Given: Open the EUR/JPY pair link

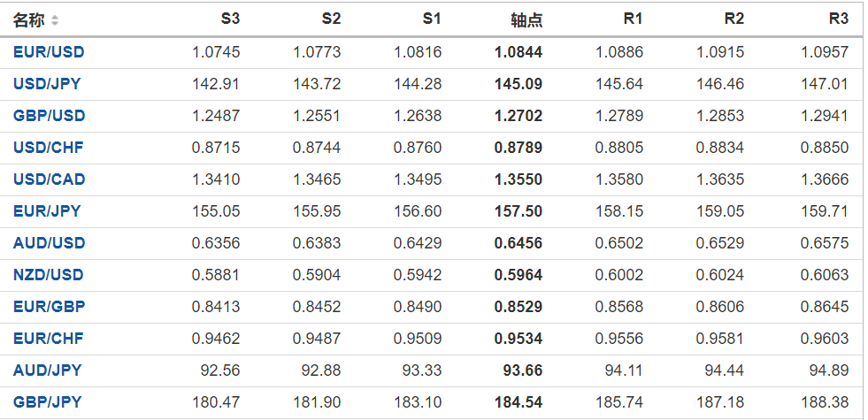Looking at the screenshot, I should pyautogui.click(x=47, y=211).
